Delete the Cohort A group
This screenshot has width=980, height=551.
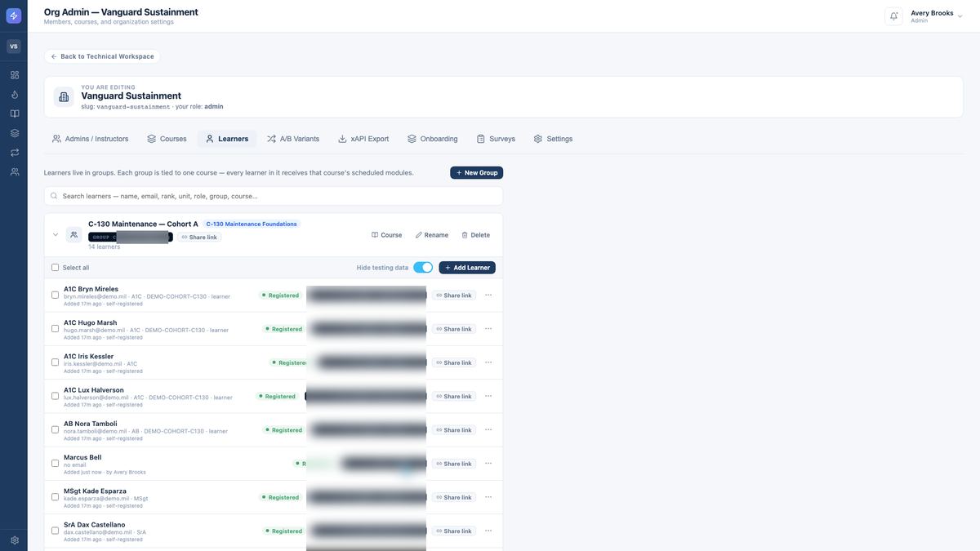475,235
